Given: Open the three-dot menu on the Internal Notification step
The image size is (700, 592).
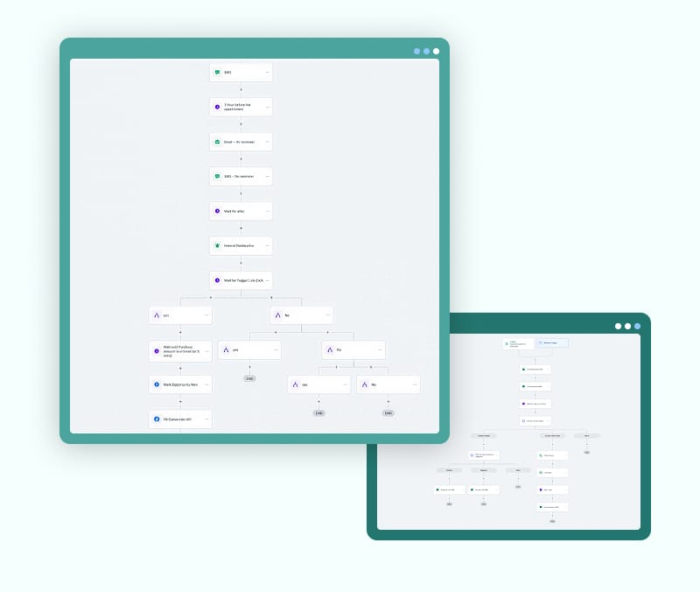Looking at the screenshot, I should [267, 246].
